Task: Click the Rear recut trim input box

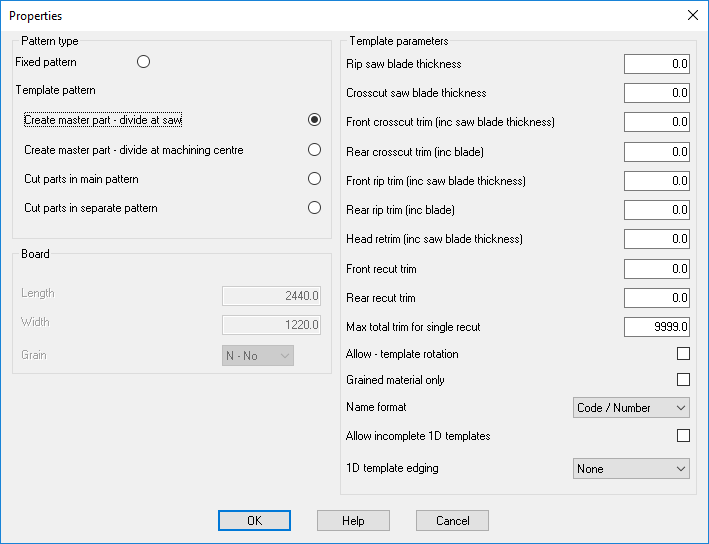Action: tap(657, 298)
